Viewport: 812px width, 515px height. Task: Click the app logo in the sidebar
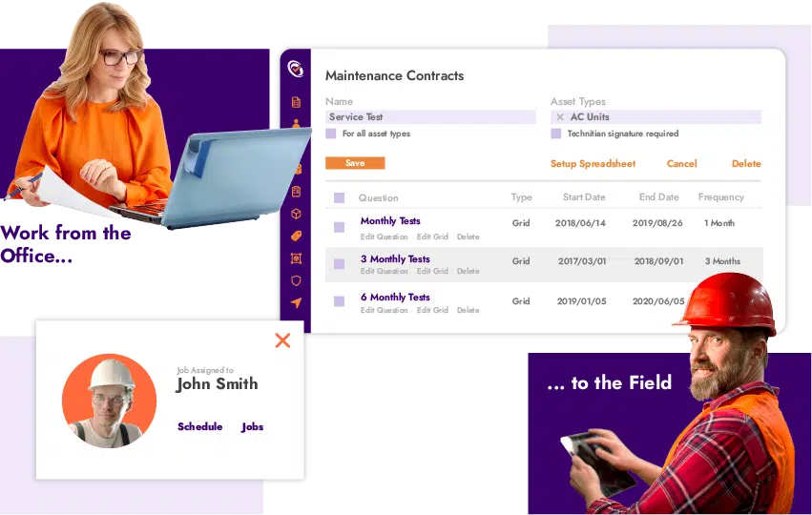click(296, 69)
